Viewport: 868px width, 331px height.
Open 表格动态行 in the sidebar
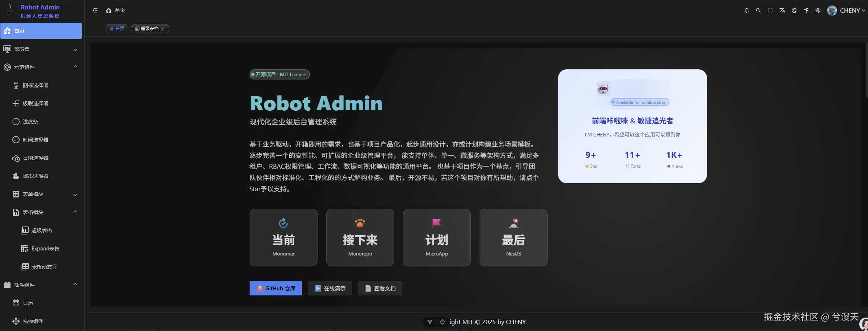tap(41, 267)
